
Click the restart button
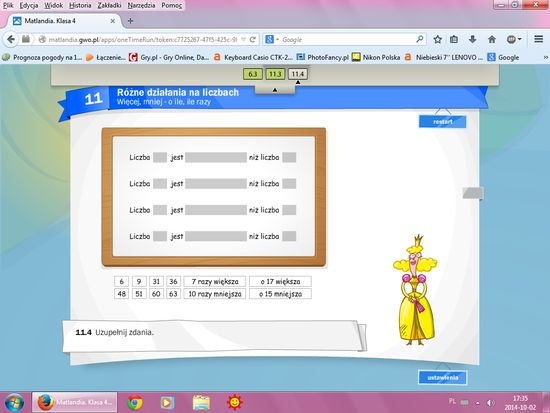(442, 122)
